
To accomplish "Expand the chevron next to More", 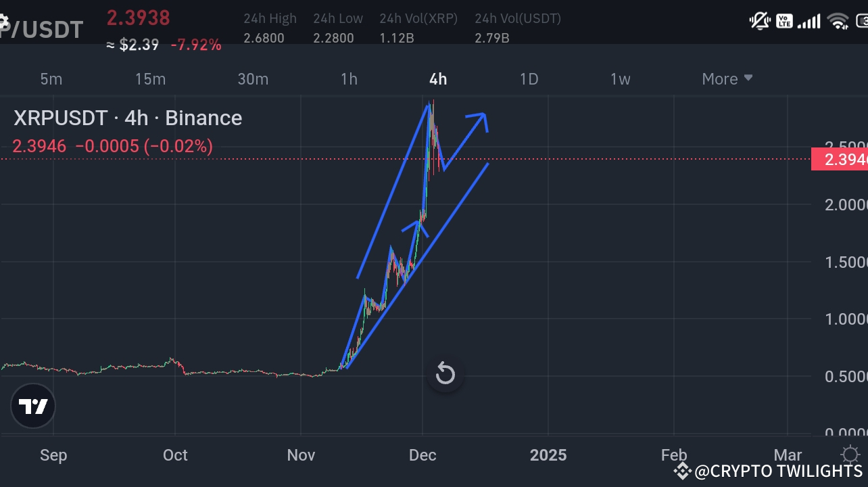I will [748, 78].
